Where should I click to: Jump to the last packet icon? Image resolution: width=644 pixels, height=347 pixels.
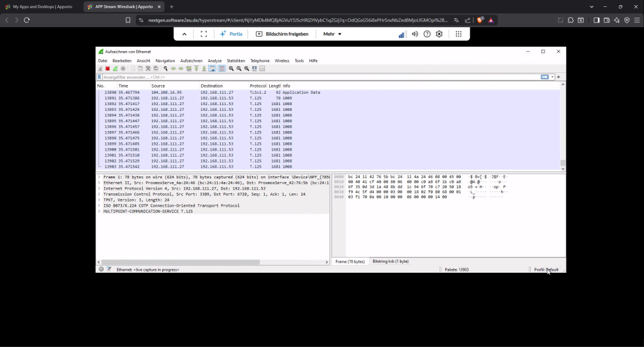point(204,69)
